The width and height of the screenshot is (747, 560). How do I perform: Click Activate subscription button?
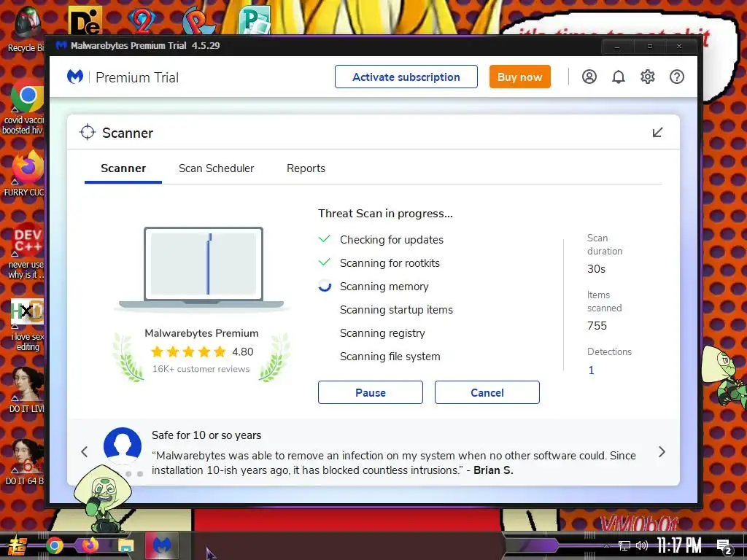[406, 77]
